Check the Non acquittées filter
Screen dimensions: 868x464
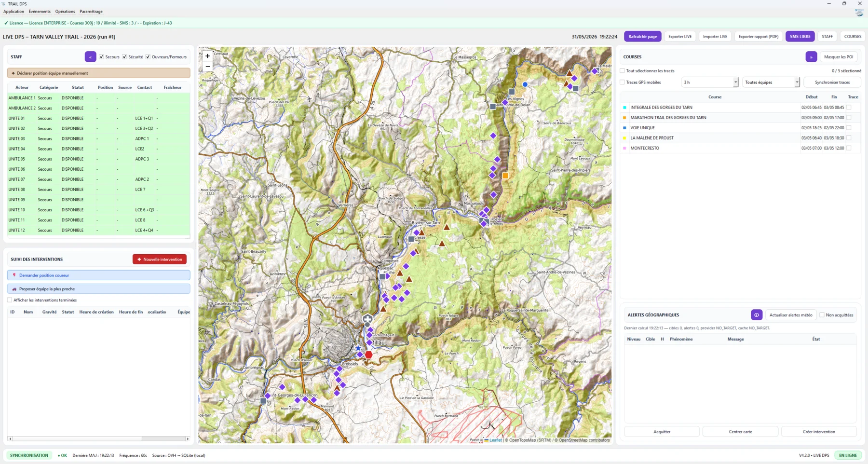tap(822, 315)
